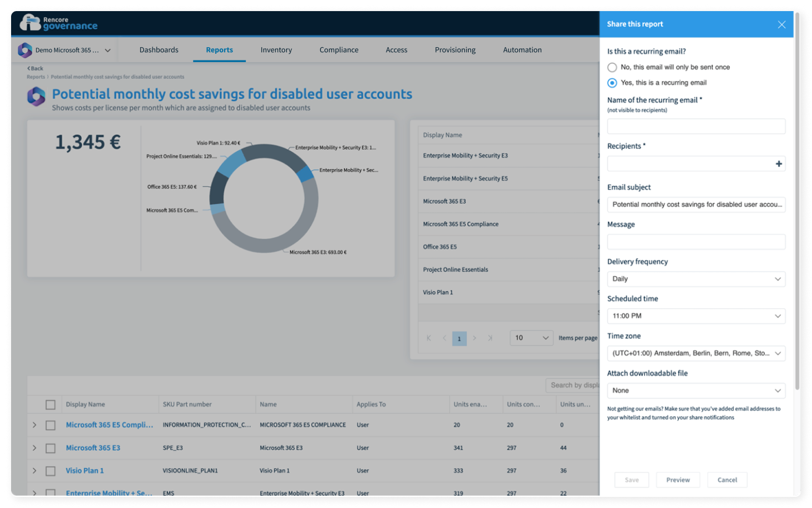
Task: Select Yes, this is a recurring email
Action: [x=612, y=83]
